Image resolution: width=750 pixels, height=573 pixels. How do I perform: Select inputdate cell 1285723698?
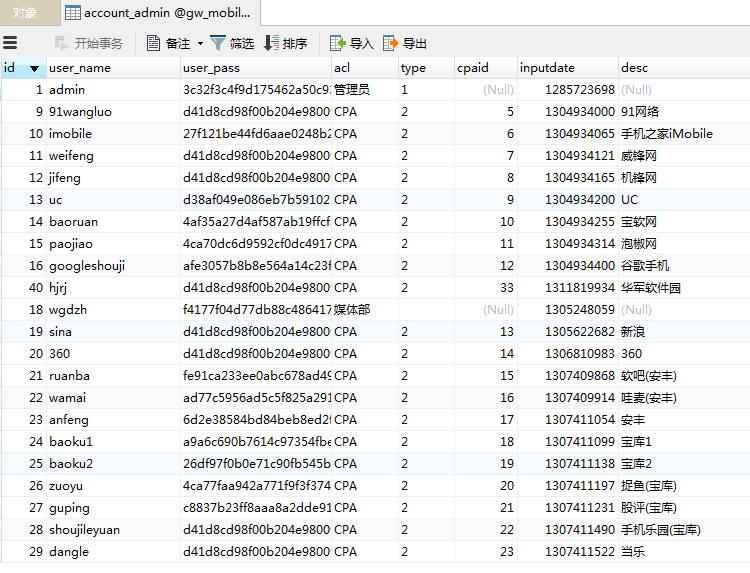coord(568,89)
